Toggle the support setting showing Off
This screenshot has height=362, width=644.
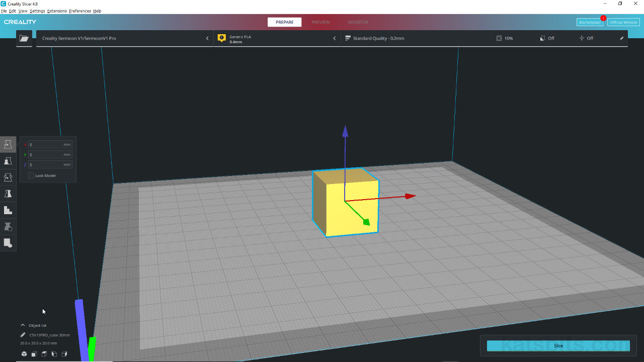pyautogui.click(x=547, y=38)
